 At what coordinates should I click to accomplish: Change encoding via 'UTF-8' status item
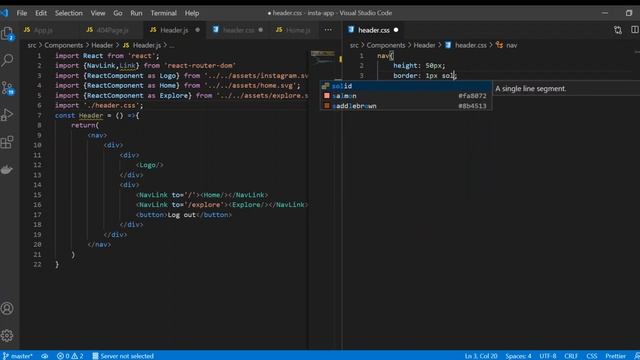pos(548,356)
